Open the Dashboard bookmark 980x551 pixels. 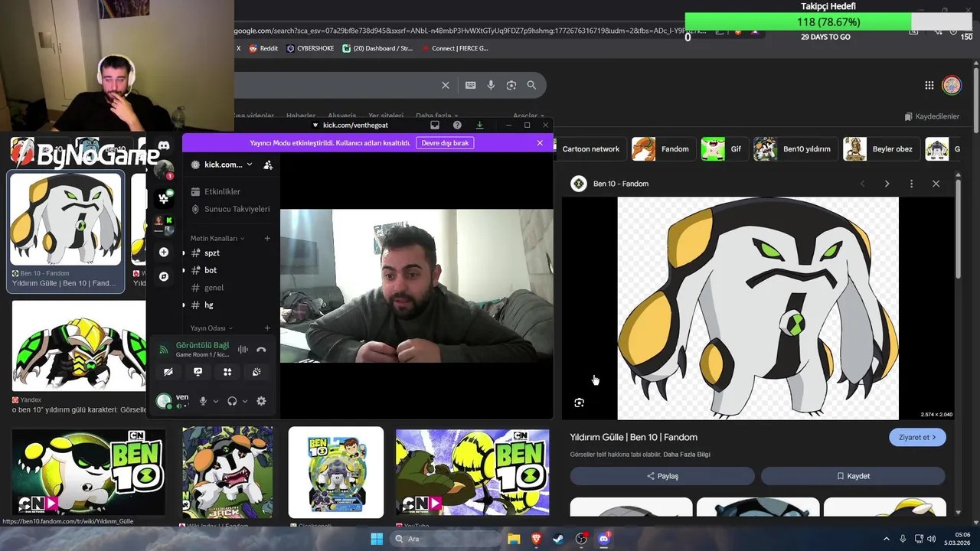377,48
